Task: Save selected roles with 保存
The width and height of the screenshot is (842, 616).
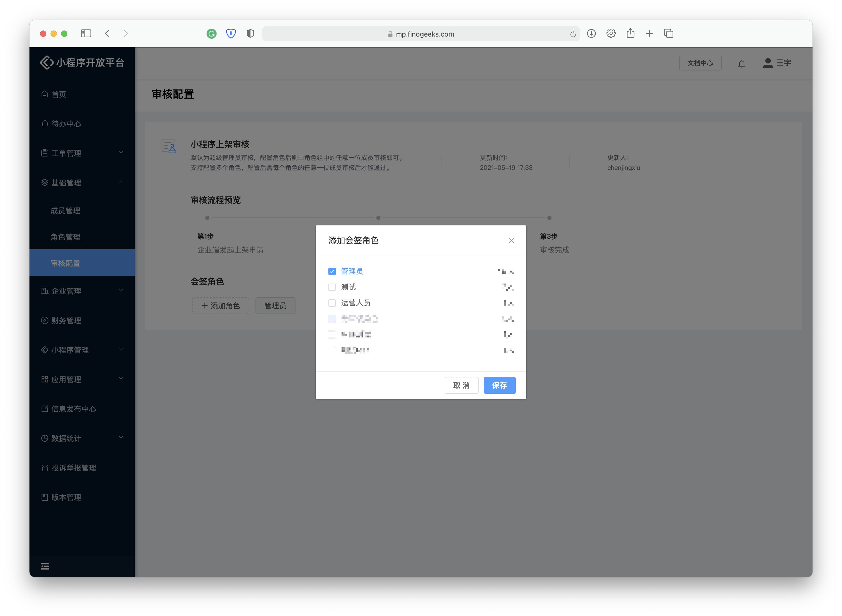Action: pos(499,385)
